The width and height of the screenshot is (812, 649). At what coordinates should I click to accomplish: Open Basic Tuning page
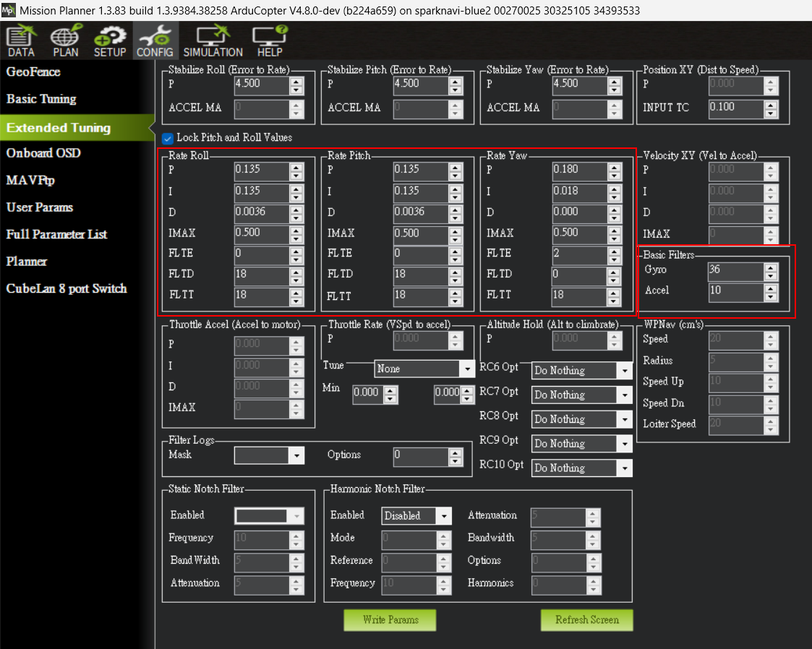41,99
